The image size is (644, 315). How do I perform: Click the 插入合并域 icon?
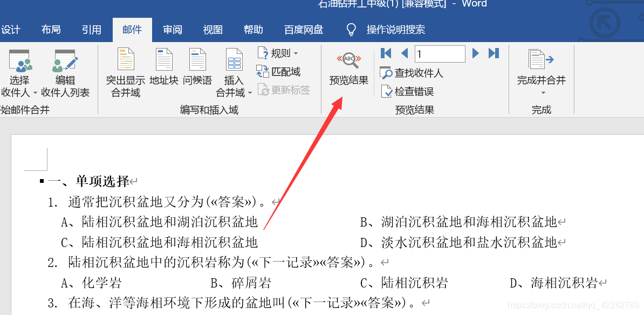pyautogui.click(x=234, y=59)
